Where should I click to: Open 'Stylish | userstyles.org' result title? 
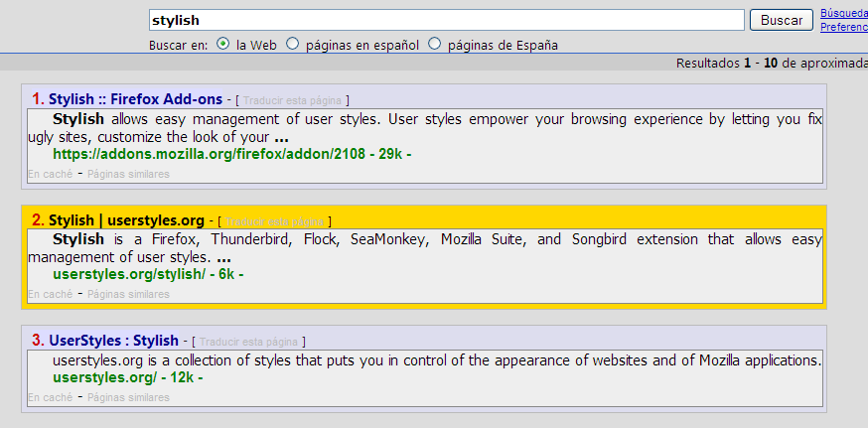pyautogui.click(x=126, y=220)
